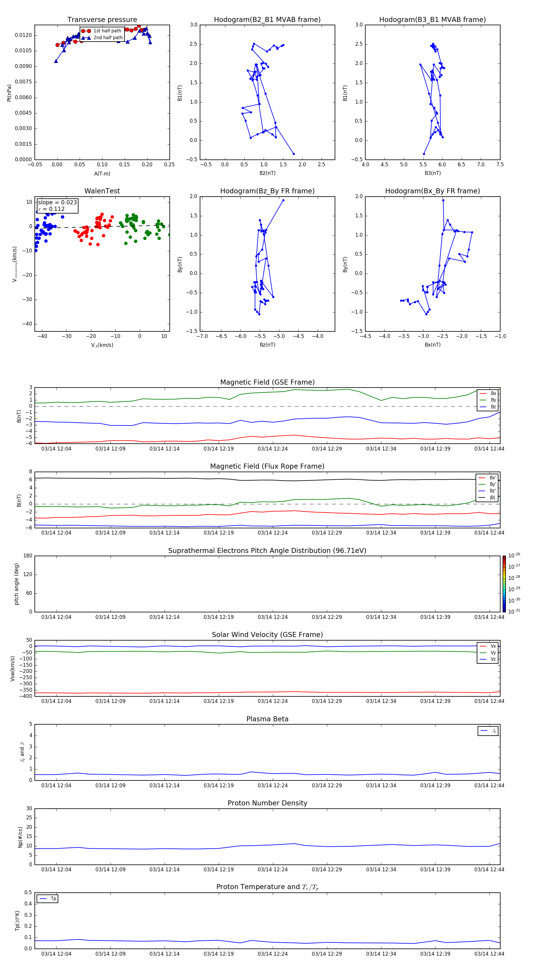Click the 'Bz(nT)' x-axis label
Viewport: 535px width, 980px height.
(267, 345)
